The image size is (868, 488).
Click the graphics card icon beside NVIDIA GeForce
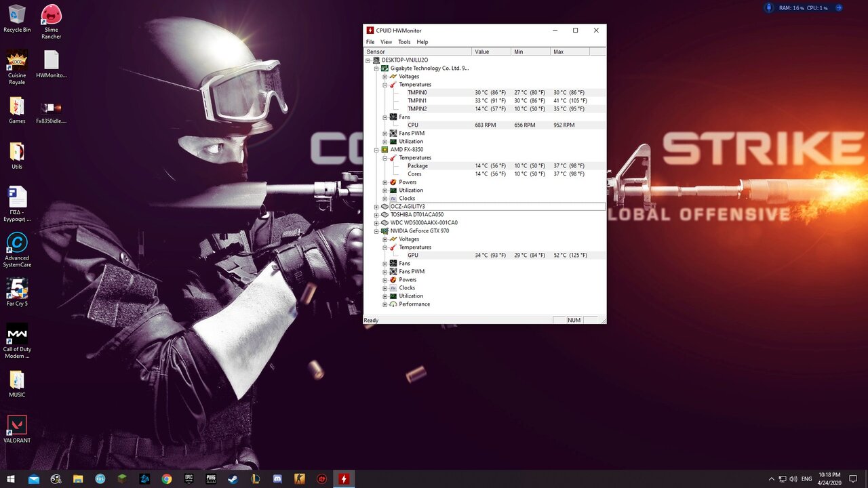[384, 231]
